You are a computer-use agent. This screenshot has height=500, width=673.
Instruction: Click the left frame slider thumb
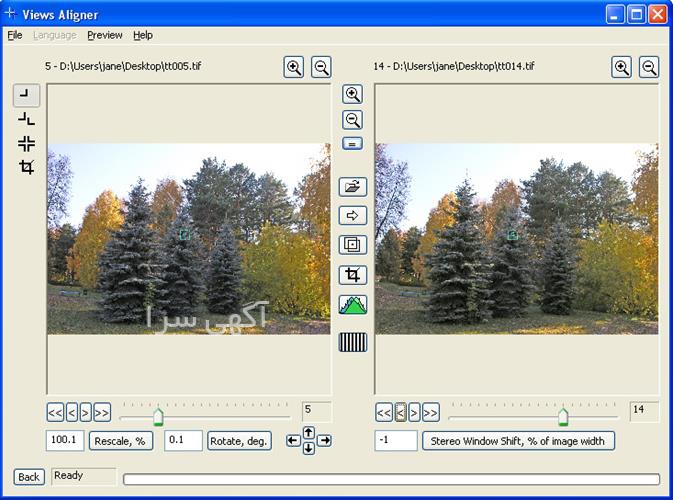click(x=158, y=416)
